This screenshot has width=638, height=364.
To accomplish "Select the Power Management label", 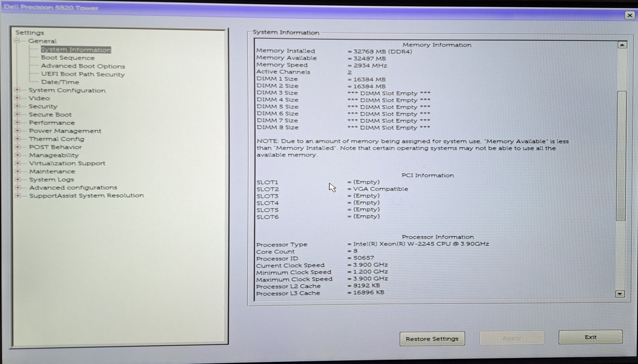I will click(65, 131).
